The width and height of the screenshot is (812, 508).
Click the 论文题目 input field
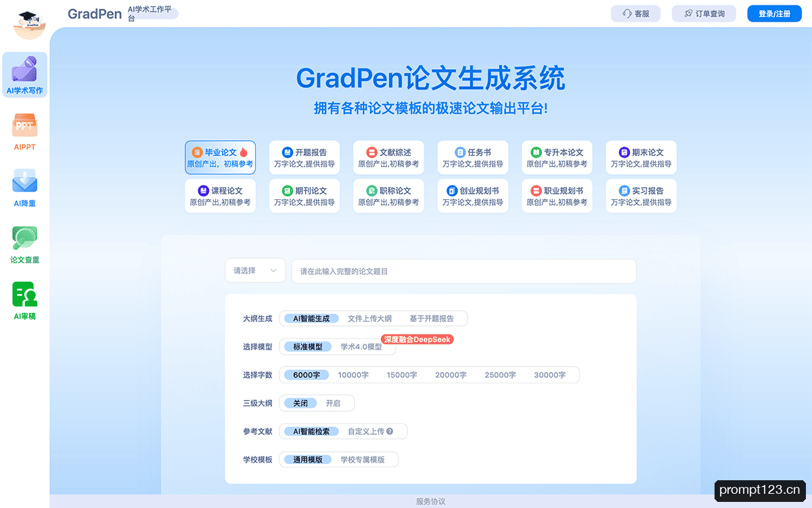464,271
